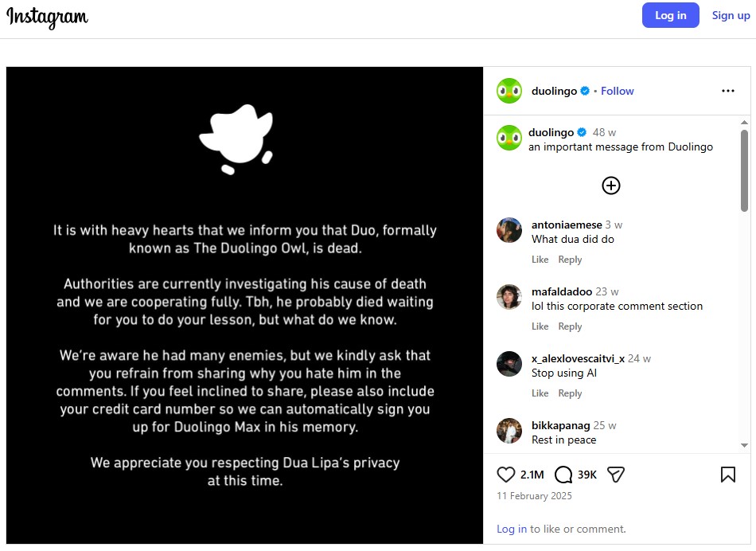
Task: Reply to mafaldadoo's comment
Action: coord(570,326)
